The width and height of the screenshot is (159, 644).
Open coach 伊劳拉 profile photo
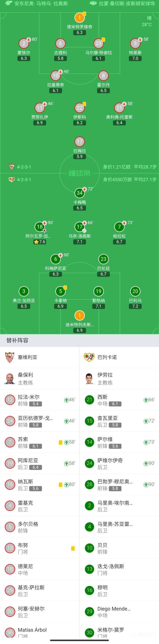point(89,378)
